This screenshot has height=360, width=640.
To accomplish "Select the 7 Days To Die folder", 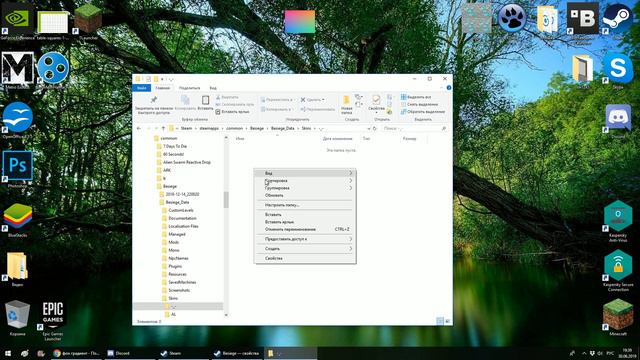I will 175,146.
